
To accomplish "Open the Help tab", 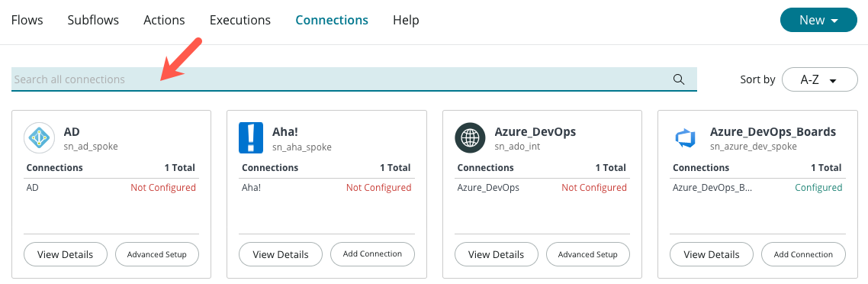I will click(406, 20).
